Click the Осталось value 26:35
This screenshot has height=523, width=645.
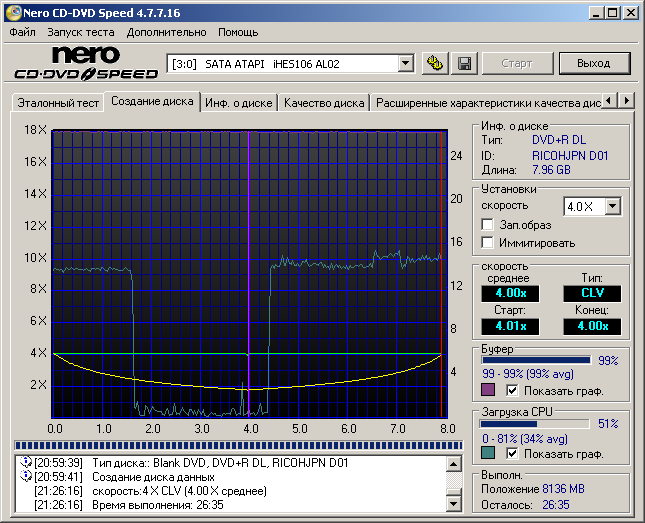point(556,505)
